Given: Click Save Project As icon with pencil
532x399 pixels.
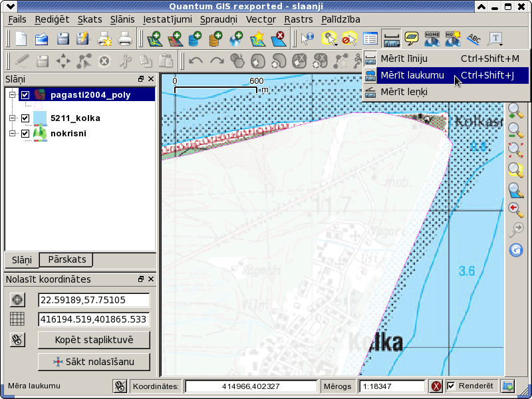Looking at the screenshot, I should (83, 39).
